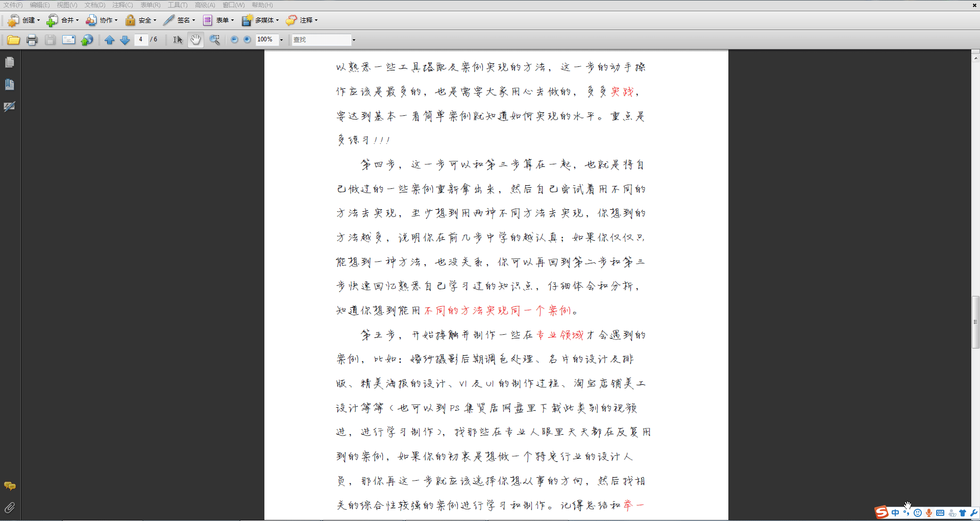The height and width of the screenshot is (521, 980).
Task: Open the 注释(C) menu in menu bar
Action: coord(122,5)
